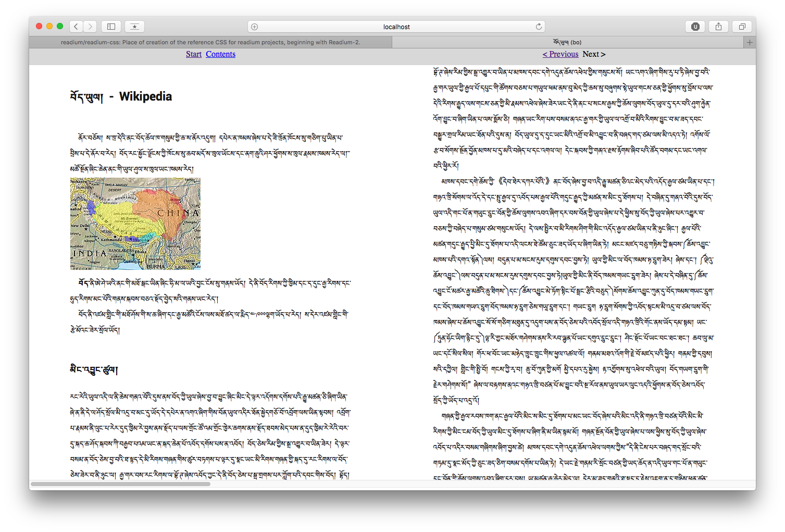Select the tab labeled (bo)
Viewport: 785px width, 532px height.
pyautogui.click(x=567, y=42)
